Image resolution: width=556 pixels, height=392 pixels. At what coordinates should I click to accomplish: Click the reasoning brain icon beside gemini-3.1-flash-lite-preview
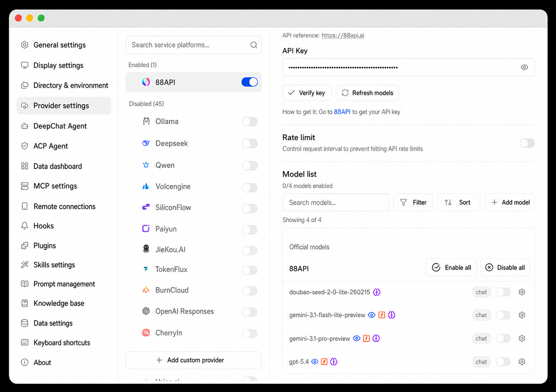[391, 315]
